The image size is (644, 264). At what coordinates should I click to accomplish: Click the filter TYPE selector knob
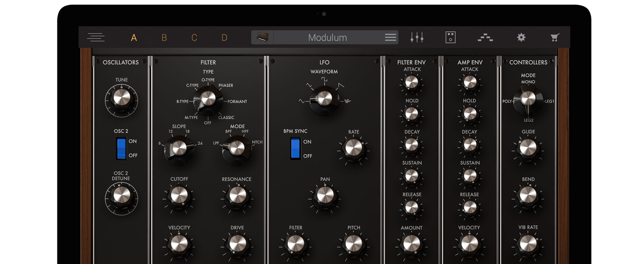click(208, 100)
